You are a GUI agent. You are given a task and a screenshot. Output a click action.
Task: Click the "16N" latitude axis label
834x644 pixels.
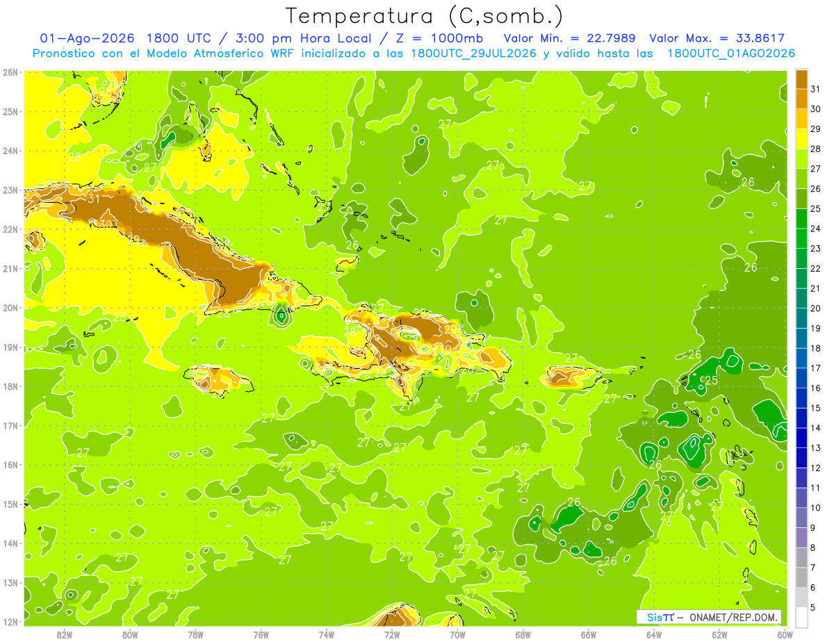tap(10, 465)
